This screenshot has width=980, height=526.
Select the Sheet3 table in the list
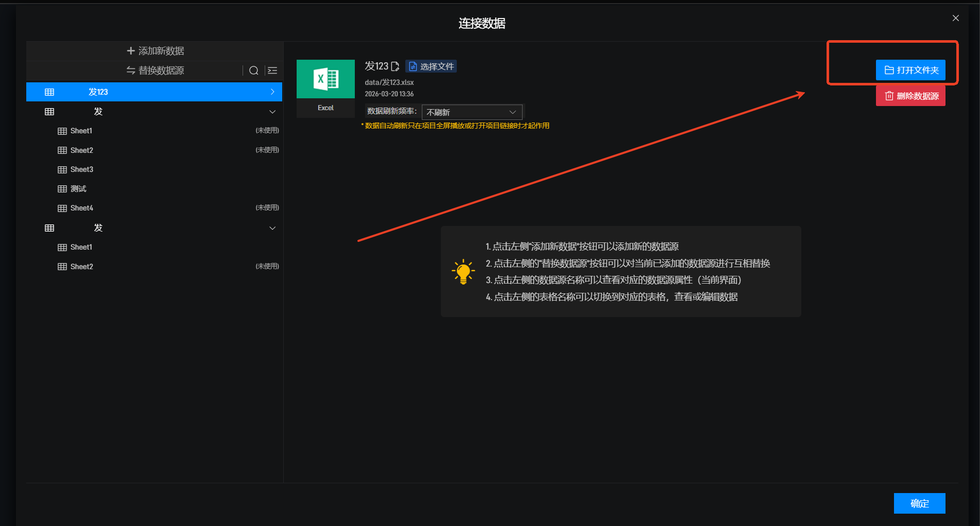82,170
